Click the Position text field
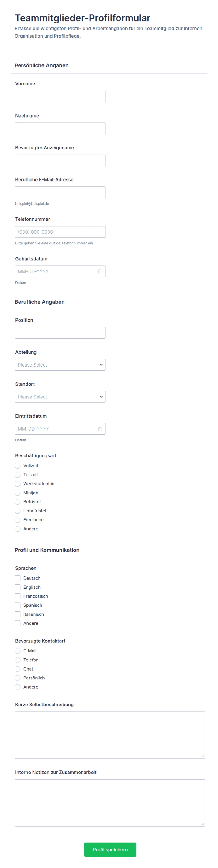Screen dimensions: 218x868 point(60,333)
